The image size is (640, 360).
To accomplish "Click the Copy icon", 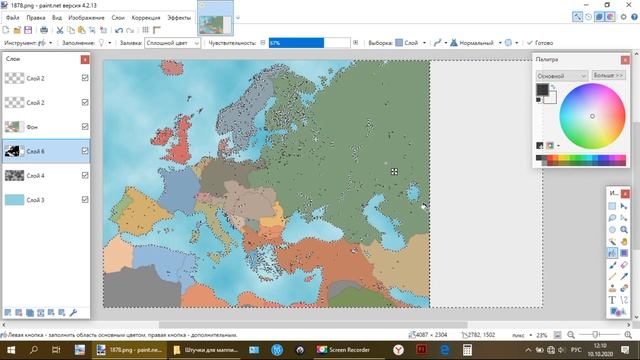I will tap(71, 30).
